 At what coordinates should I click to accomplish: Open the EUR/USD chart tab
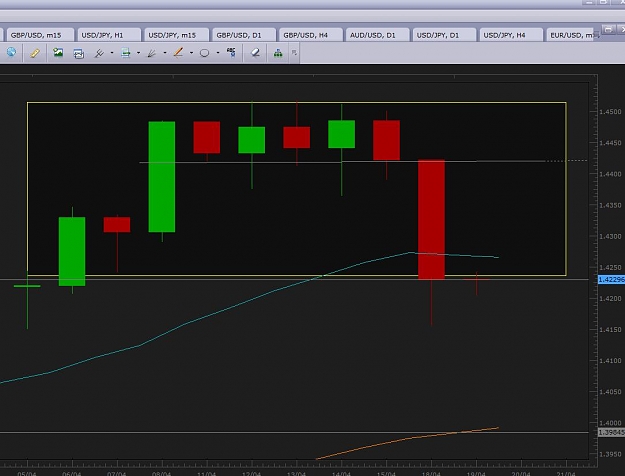(x=572, y=35)
